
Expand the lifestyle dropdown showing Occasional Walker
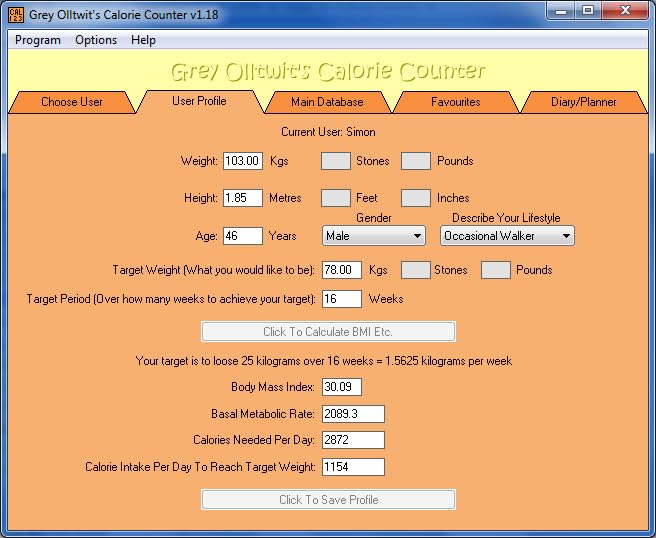[x=507, y=236]
